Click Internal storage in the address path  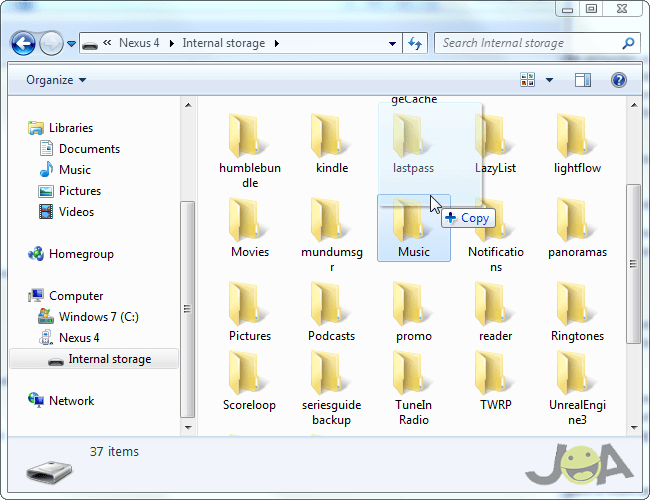point(223,43)
